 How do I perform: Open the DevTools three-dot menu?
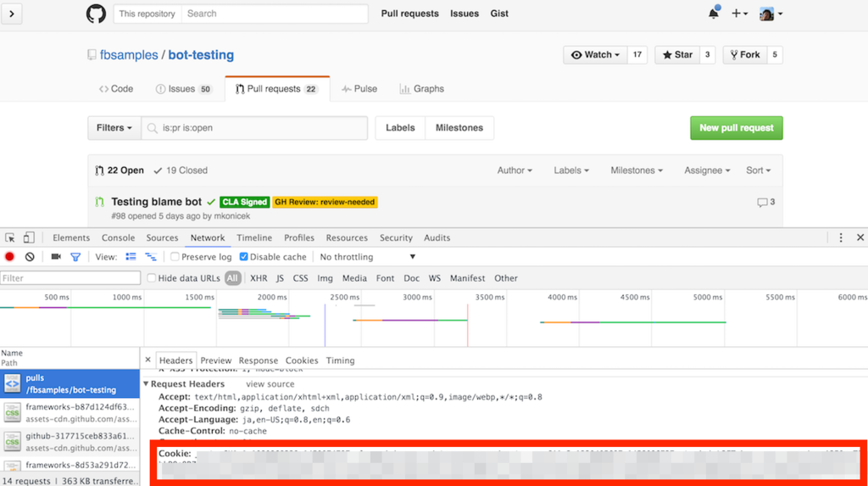(840, 237)
